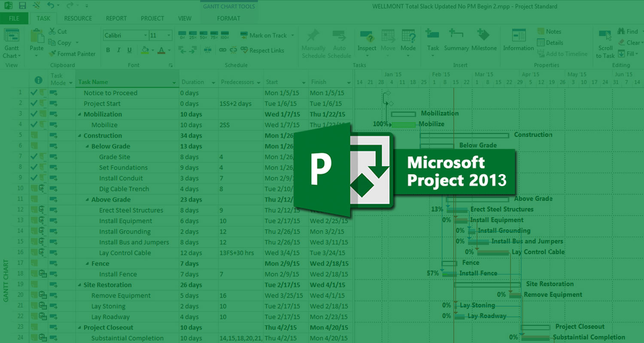644x343 pixels.
Task: Open Predecessors column filter dropdown
Action: tap(258, 82)
